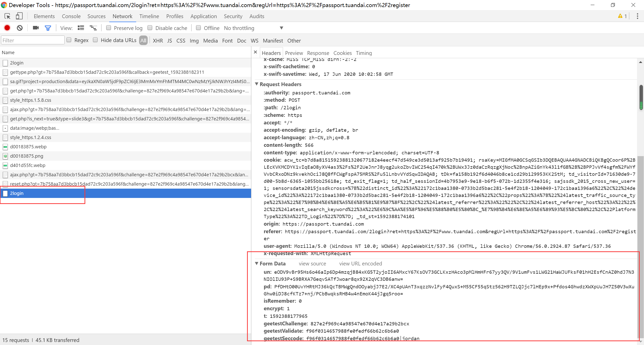The width and height of the screenshot is (644, 345).
Task: Click the red record network log icon
Action: point(7,28)
